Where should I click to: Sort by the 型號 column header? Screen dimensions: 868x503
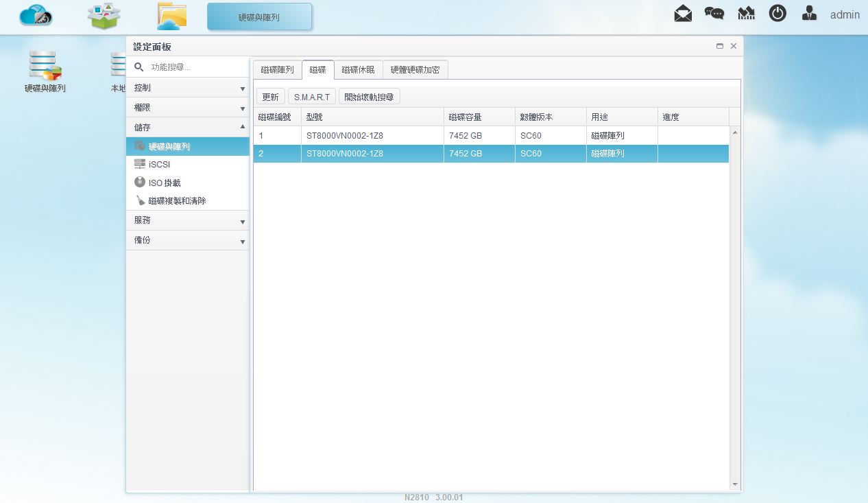coord(372,117)
